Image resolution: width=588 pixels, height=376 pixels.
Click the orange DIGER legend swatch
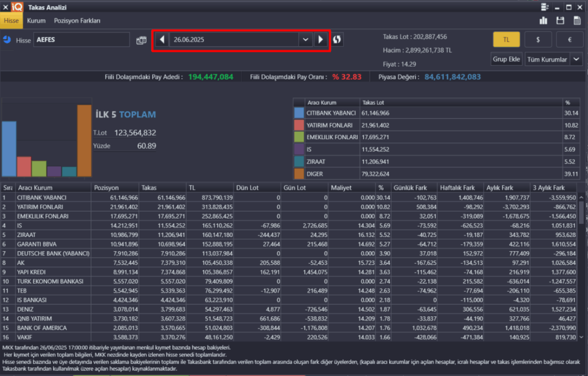(x=299, y=174)
